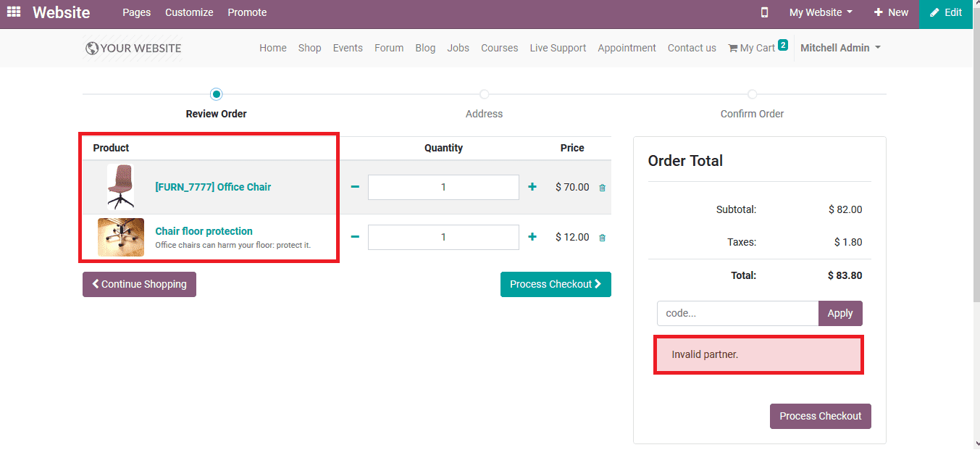Click the floor protection price $ 12.00
Viewport: 980px width, 450px height.
pos(572,237)
